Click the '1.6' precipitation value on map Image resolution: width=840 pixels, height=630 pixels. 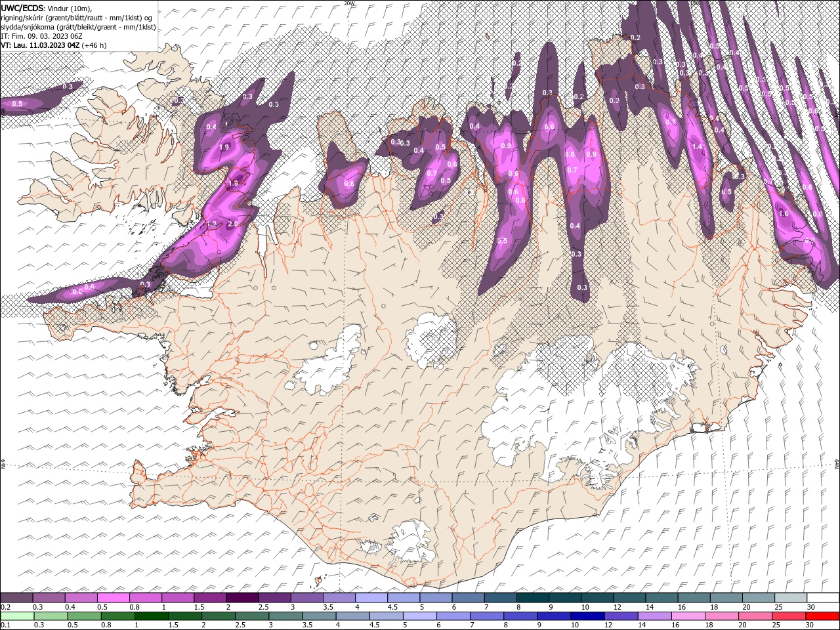point(783,213)
